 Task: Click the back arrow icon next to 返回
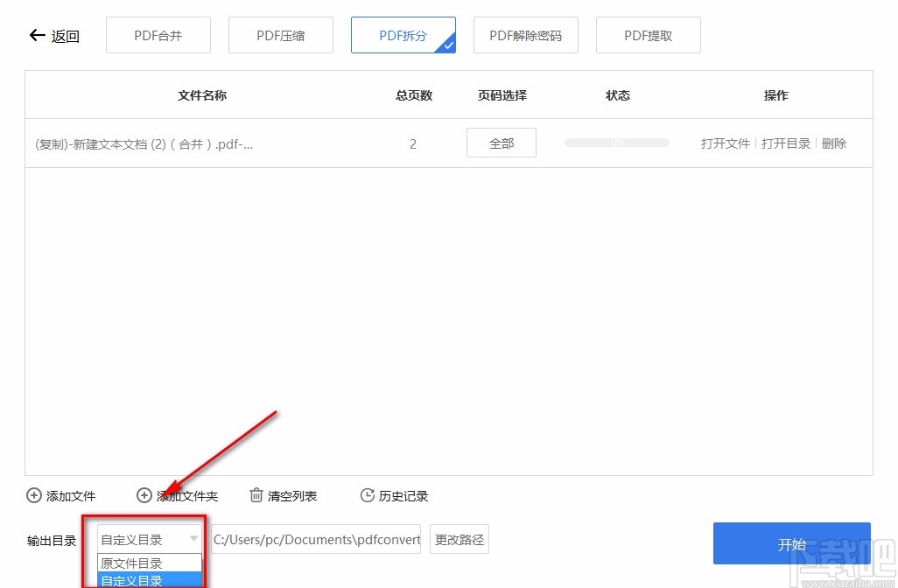pos(36,34)
